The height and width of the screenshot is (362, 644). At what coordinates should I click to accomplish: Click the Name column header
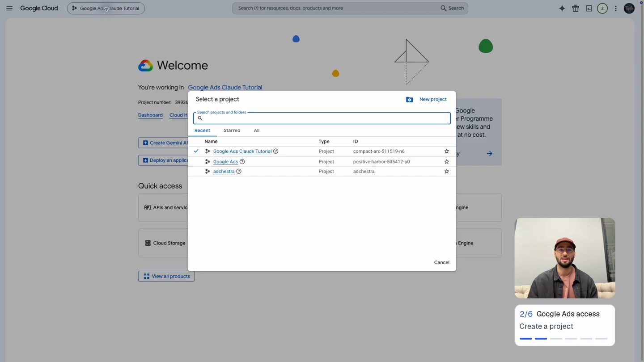pyautogui.click(x=211, y=141)
